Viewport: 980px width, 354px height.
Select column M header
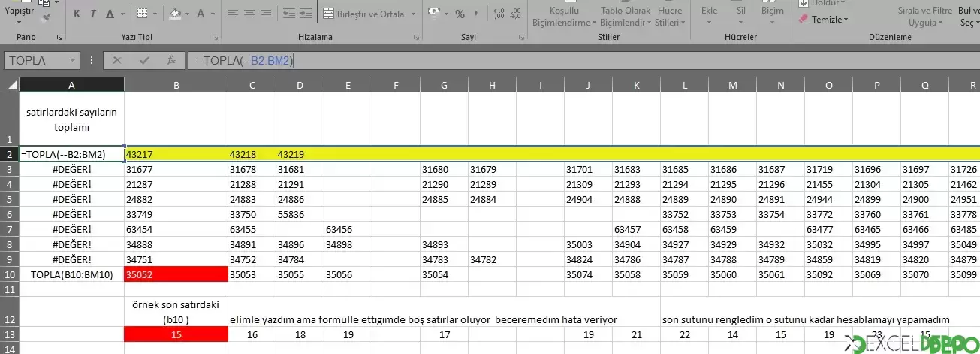click(x=732, y=85)
